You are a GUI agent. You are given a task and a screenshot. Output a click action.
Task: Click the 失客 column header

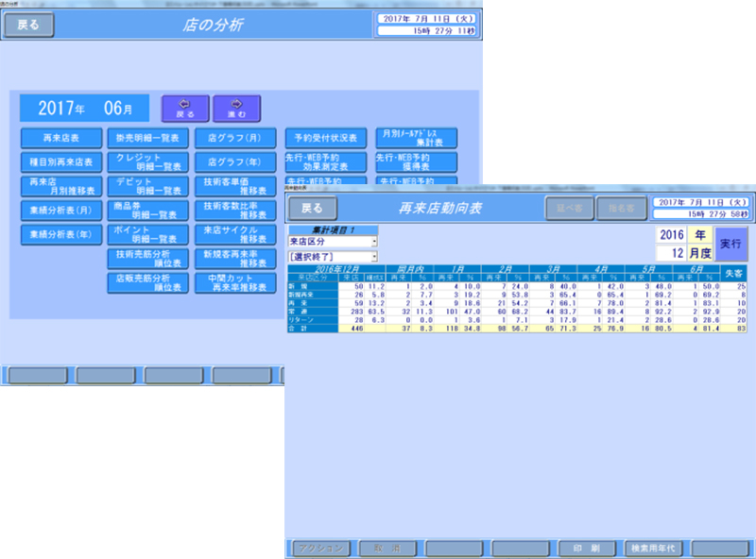pyautogui.click(x=734, y=273)
